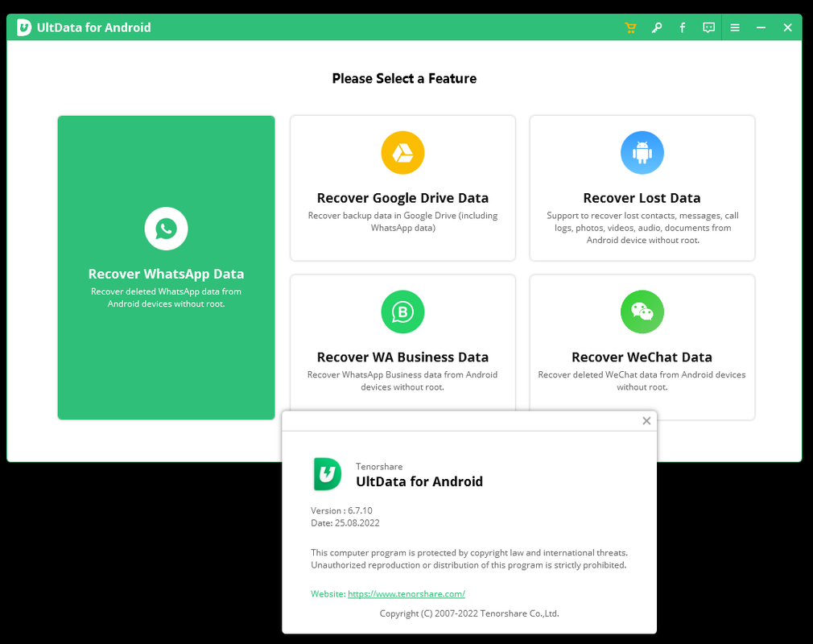Open the tenorshare.com website link
The height and width of the screenshot is (644, 813).
[406, 594]
